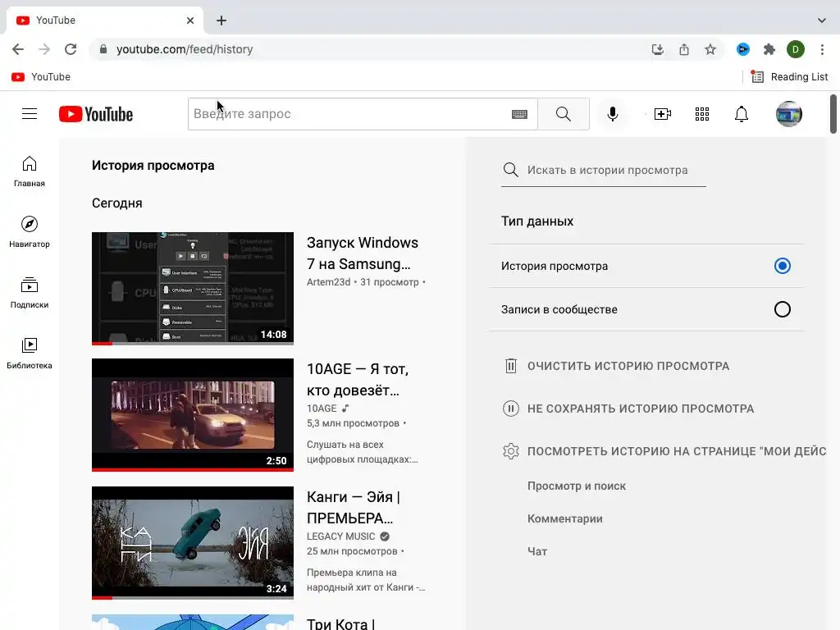This screenshot has height=630, width=840.
Task: Start voice search with microphone icon
Action: coord(612,114)
